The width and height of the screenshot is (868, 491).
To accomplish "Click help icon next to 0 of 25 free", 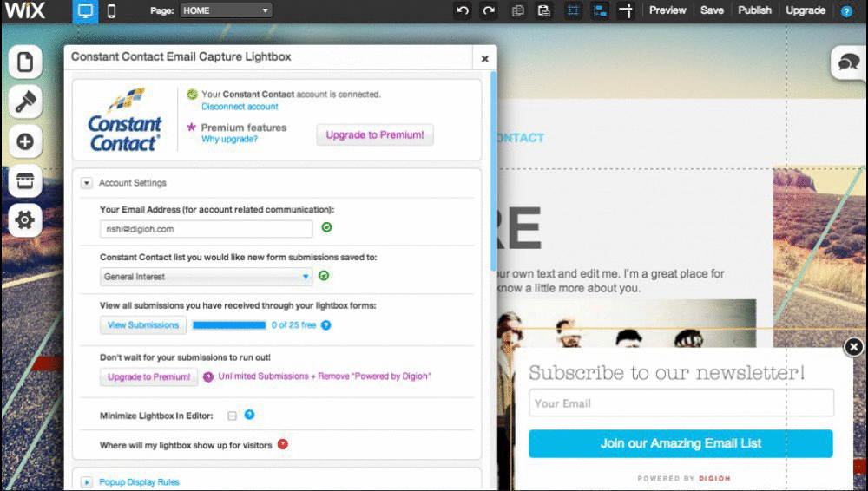I will point(326,325).
